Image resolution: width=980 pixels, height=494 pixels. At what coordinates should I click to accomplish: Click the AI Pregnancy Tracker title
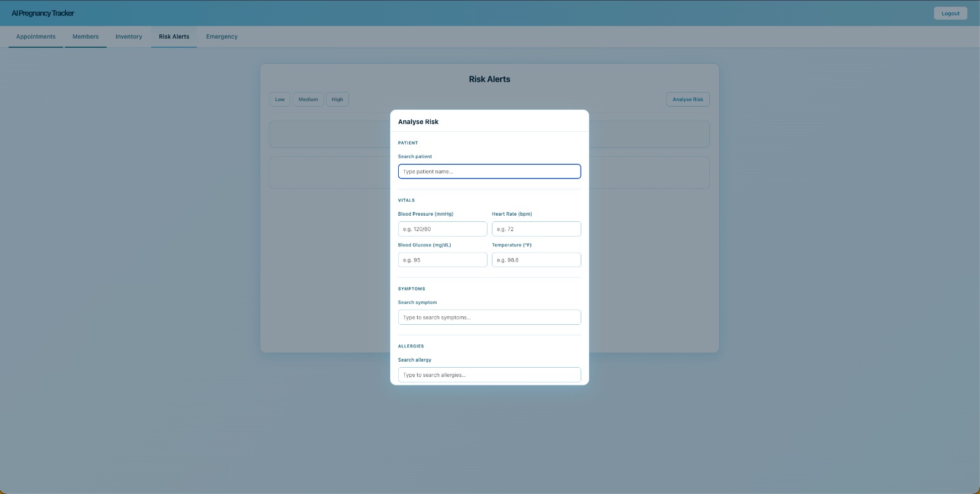pos(43,13)
